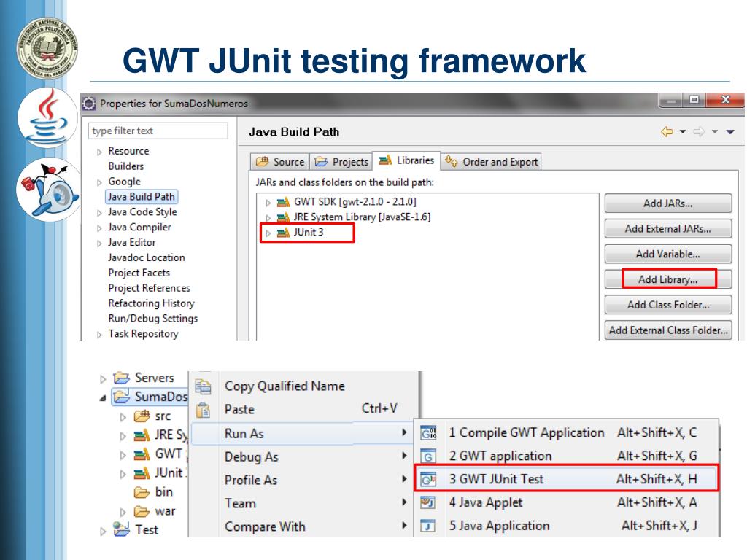
Task: Click the Add External JARs button
Action: pos(668,228)
